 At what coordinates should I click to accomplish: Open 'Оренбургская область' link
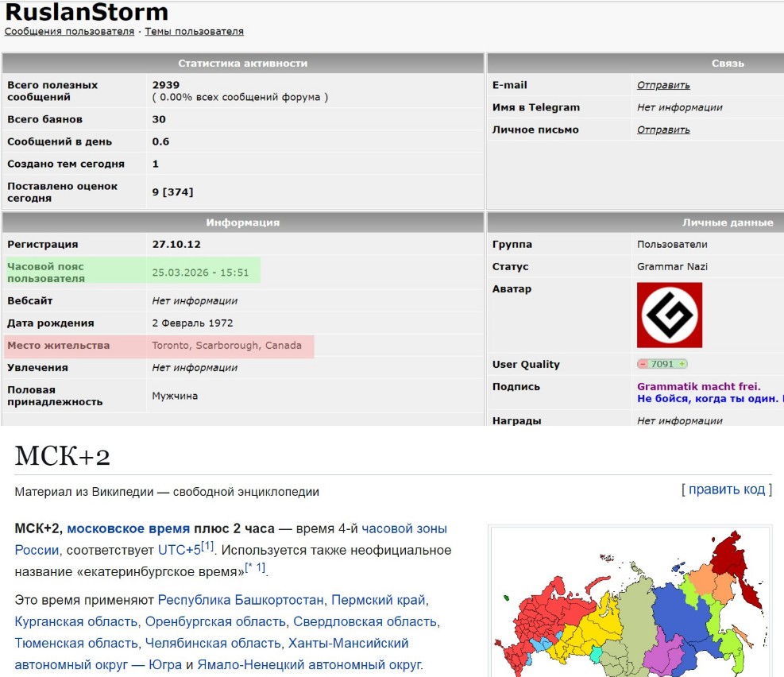[x=215, y=621]
